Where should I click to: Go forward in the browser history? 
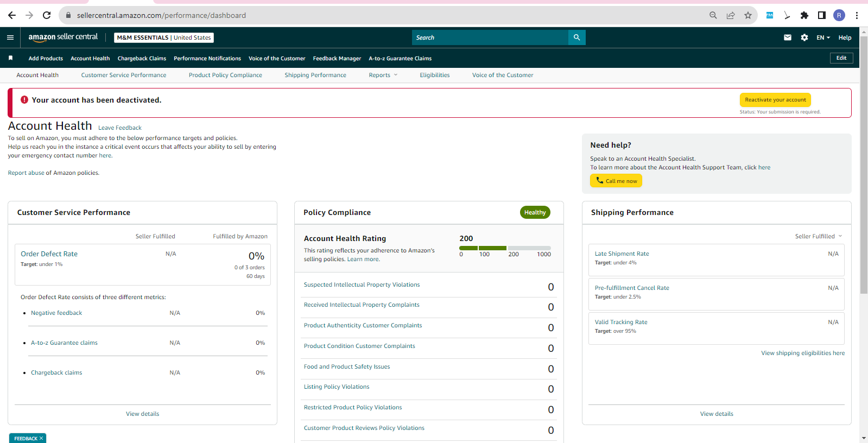tap(29, 15)
